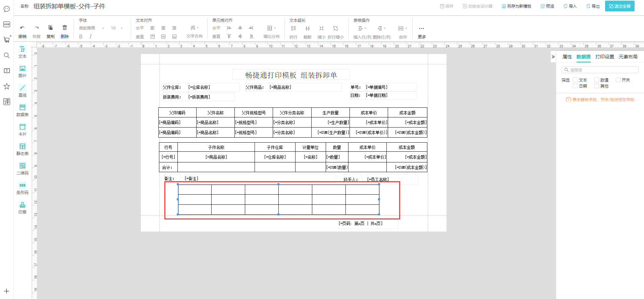This screenshot has height=299, width=644.
Task: Expand the font size 10 dropdown
Action: [117, 28]
